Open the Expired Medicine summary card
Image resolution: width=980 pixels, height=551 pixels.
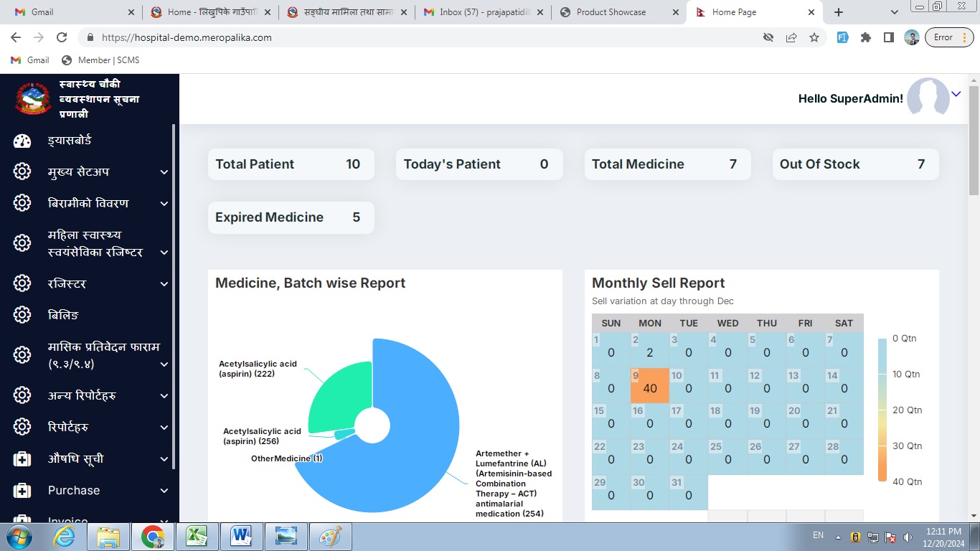[291, 217]
